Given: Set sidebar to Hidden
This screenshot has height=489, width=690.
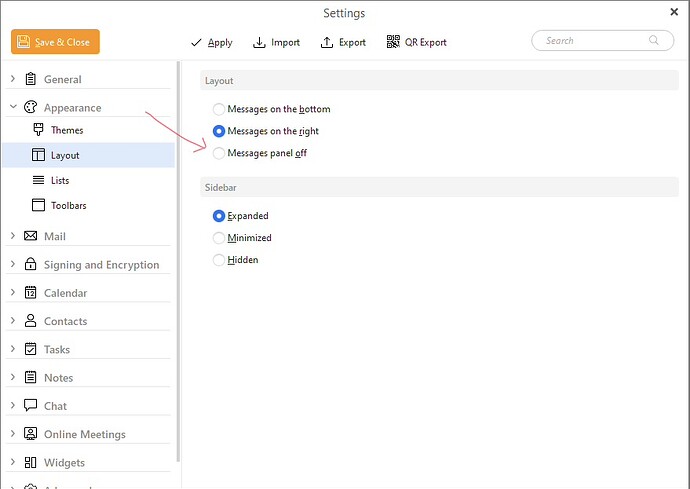Looking at the screenshot, I should click(x=219, y=260).
